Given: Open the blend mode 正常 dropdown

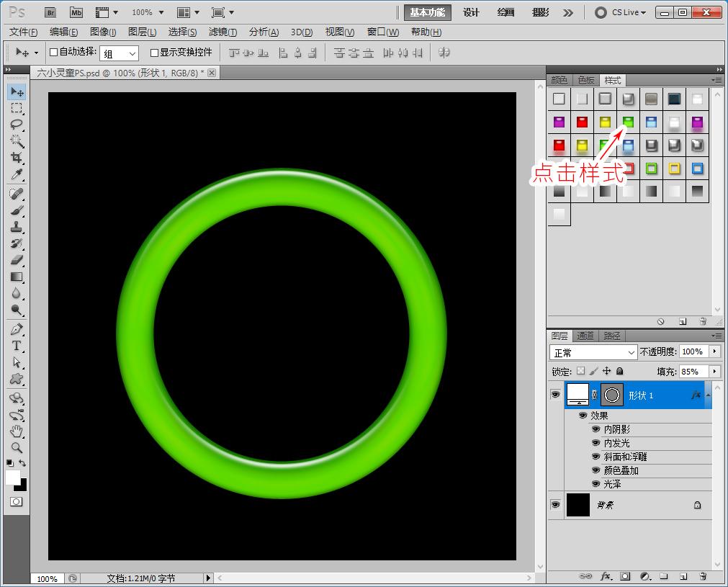Looking at the screenshot, I should coord(593,352).
